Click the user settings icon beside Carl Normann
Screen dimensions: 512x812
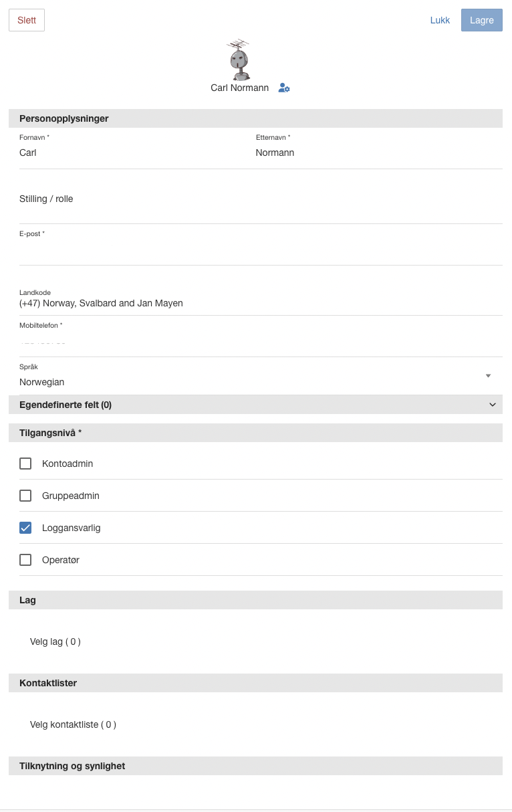(284, 88)
